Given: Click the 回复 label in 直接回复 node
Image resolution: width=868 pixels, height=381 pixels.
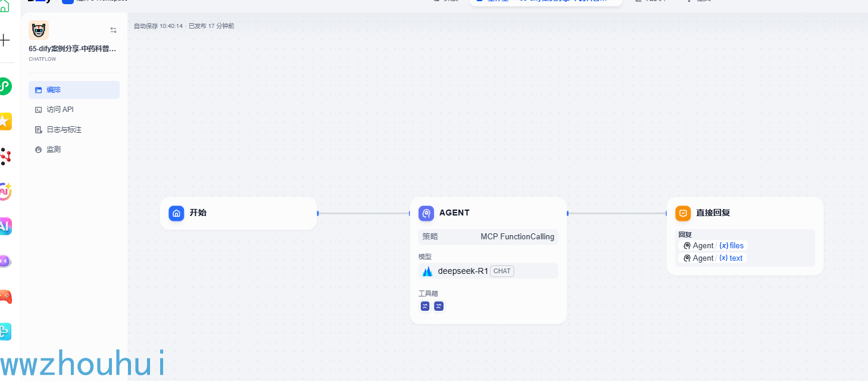Looking at the screenshot, I should (685, 235).
